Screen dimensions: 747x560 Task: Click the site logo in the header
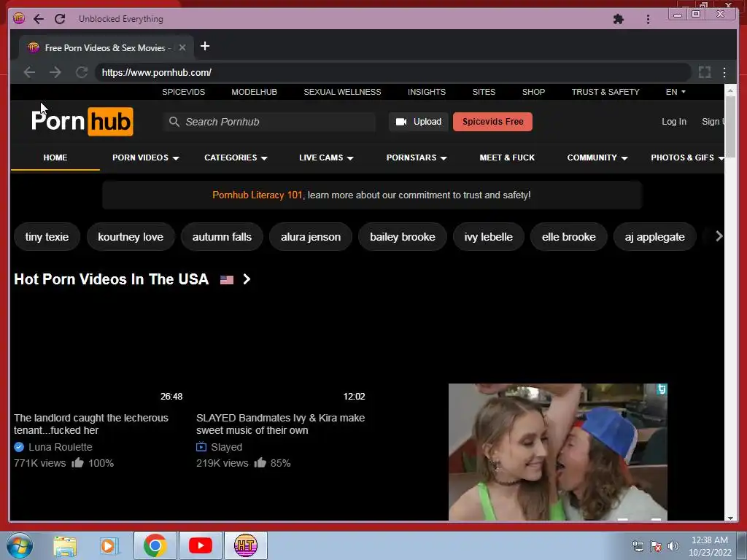[82, 122]
